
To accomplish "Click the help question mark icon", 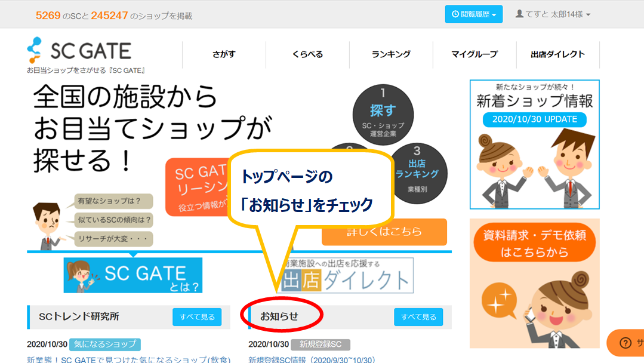I will (x=625, y=343).
